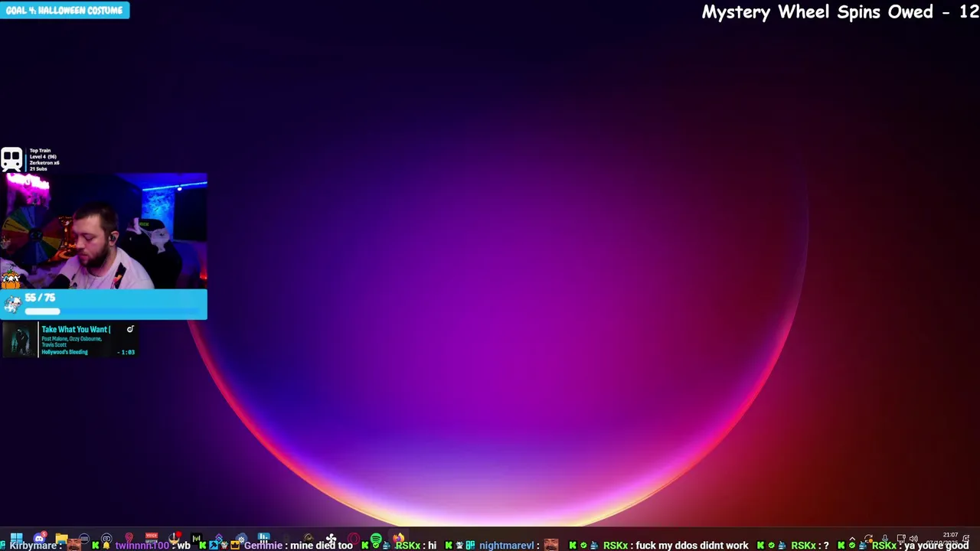Image resolution: width=980 pixels, height=551 pixels.
Task: Open the notification center icon
Action: (x=966, y=538)
